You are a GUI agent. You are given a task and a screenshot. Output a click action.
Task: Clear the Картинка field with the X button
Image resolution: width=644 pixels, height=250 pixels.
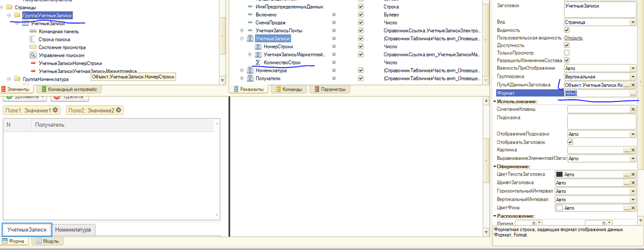click(633, 150)
